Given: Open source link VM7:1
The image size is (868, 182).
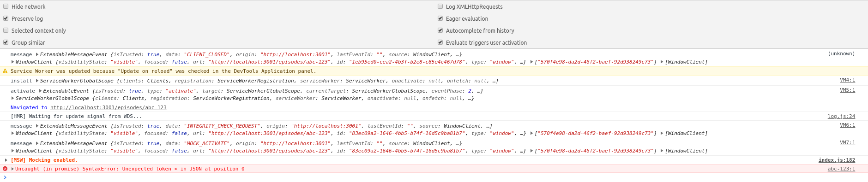Looking at the screenshot, I should point(847,142).
